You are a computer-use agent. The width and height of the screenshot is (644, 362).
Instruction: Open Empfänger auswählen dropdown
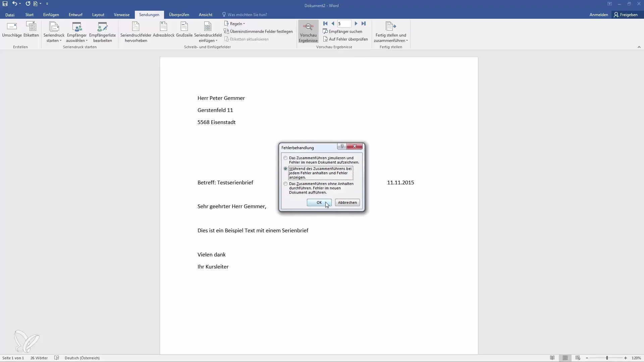77,32
